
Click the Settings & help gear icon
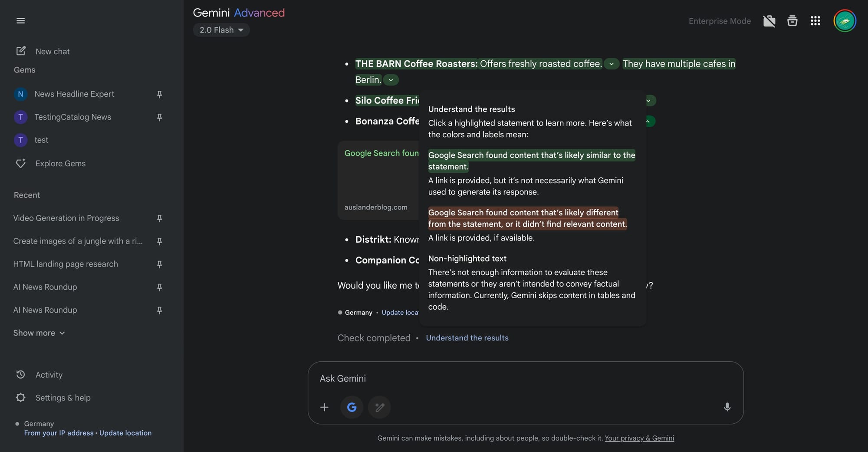tap(20, 397)
